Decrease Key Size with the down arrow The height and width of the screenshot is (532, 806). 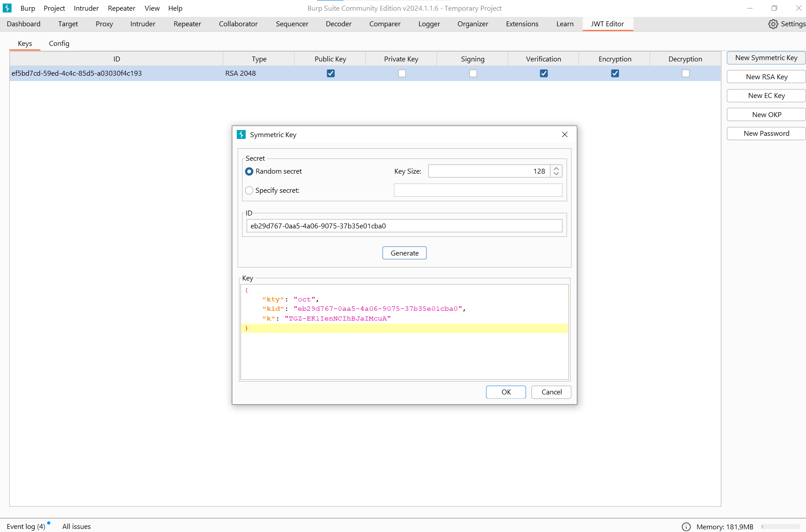556,174
